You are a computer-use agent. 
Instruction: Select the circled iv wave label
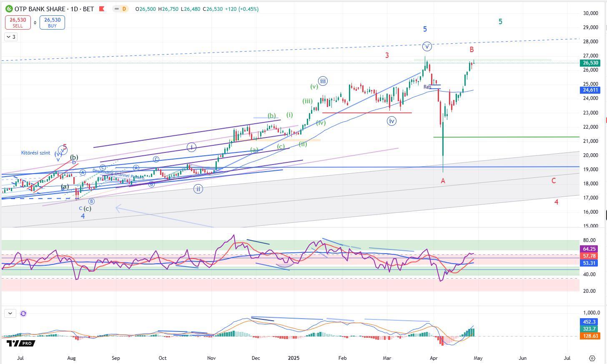391,121
